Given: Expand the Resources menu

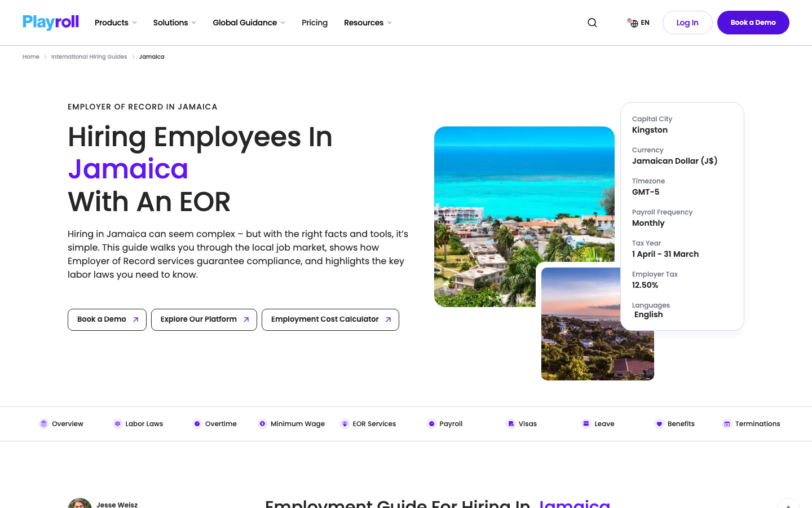Looking at the screenshot, I should [368, 23].
